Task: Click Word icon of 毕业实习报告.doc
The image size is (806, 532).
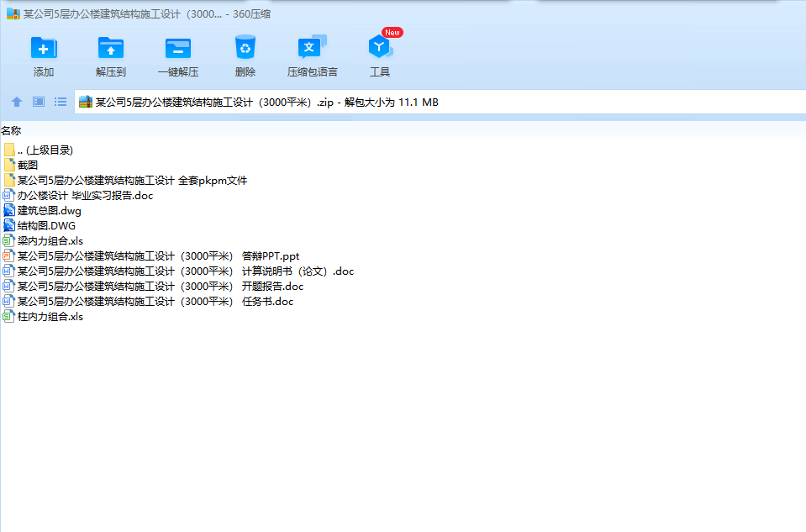Action: 8,195
